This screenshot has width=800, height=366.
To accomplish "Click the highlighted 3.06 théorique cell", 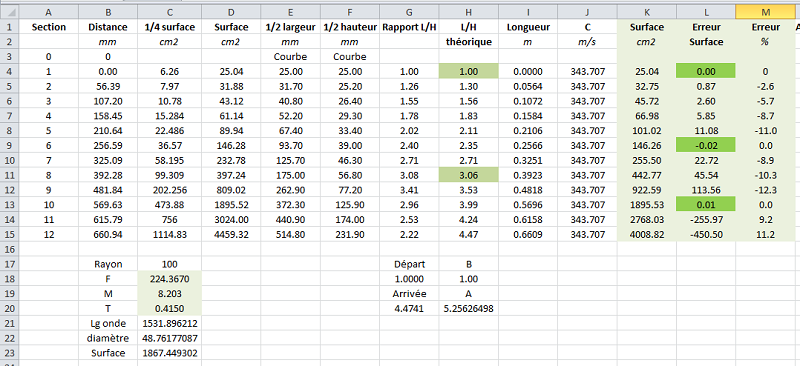I will [468, 175].
